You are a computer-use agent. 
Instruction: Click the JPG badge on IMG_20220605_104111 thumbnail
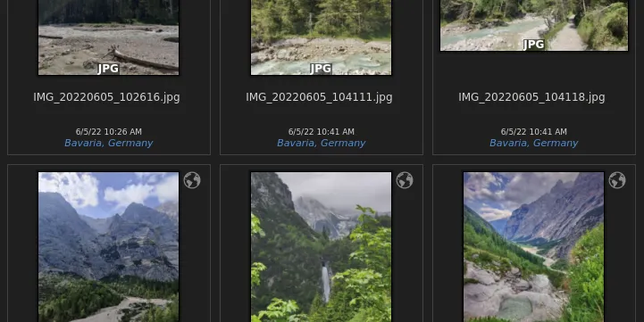tap(321, 69)
